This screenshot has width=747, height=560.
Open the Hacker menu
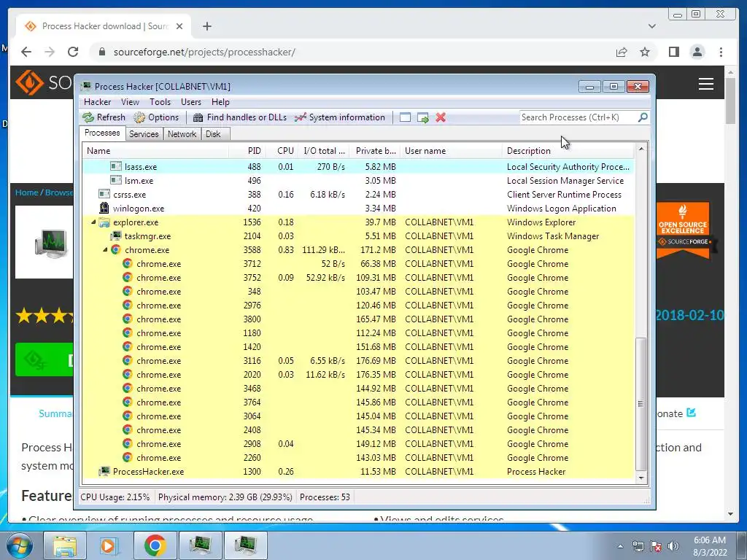click(x=97, y=102)
